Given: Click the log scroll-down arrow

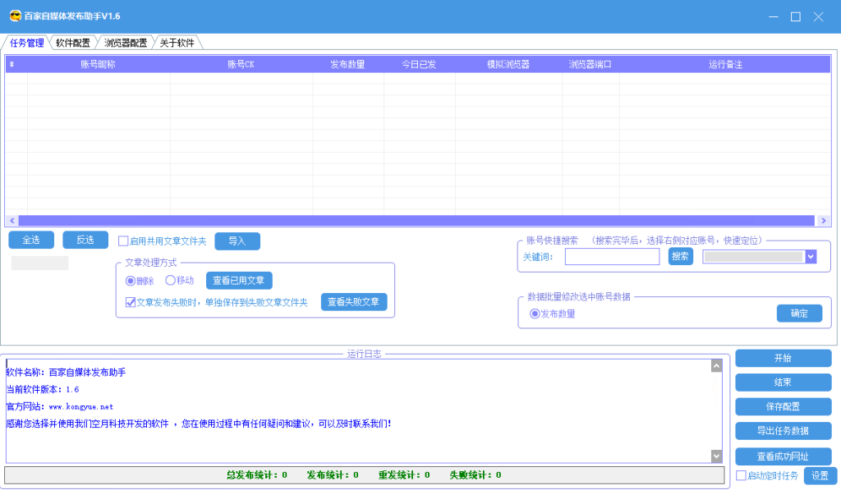Looking at the screenshot, I should [x=716, y=456].
